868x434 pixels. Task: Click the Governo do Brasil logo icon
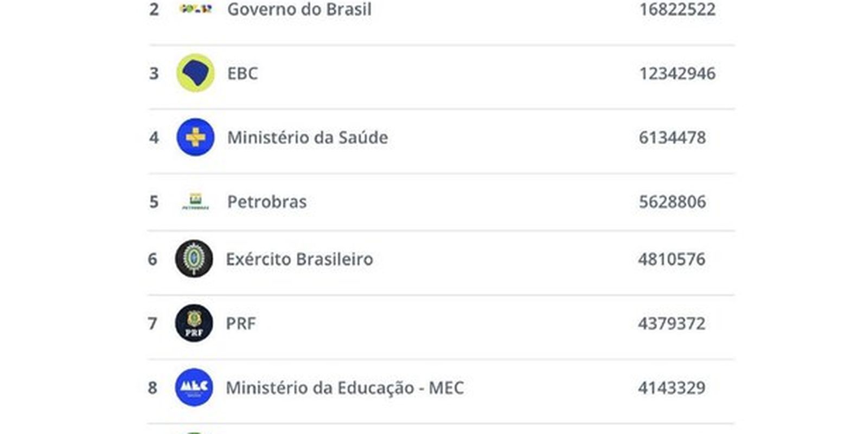(195, 9)
